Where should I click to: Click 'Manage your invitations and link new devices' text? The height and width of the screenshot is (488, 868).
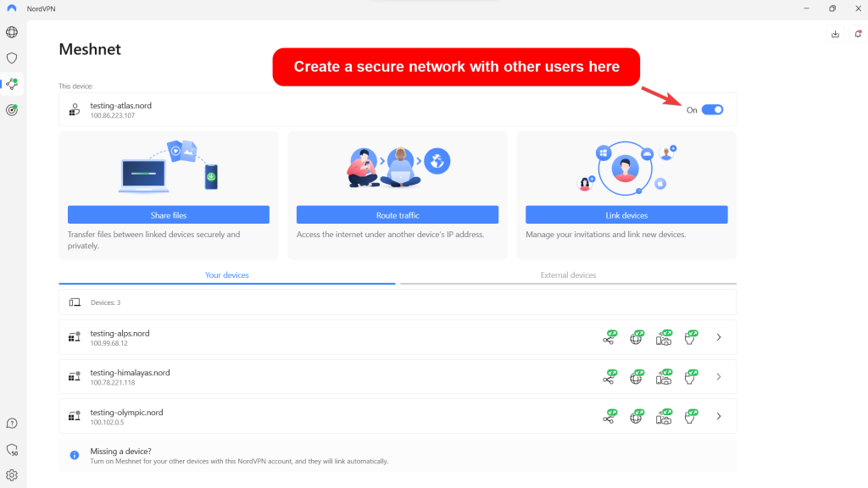tap(605, 235)
